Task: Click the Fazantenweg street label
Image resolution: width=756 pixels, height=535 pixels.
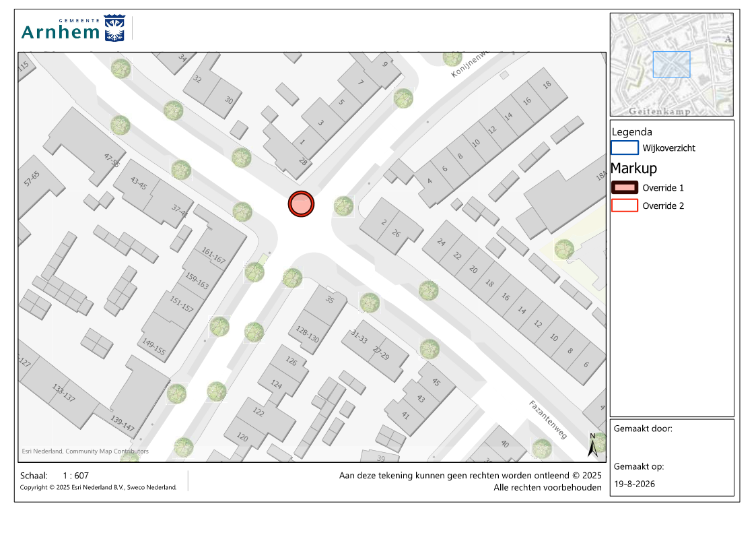Action: [x=548, y=419]
